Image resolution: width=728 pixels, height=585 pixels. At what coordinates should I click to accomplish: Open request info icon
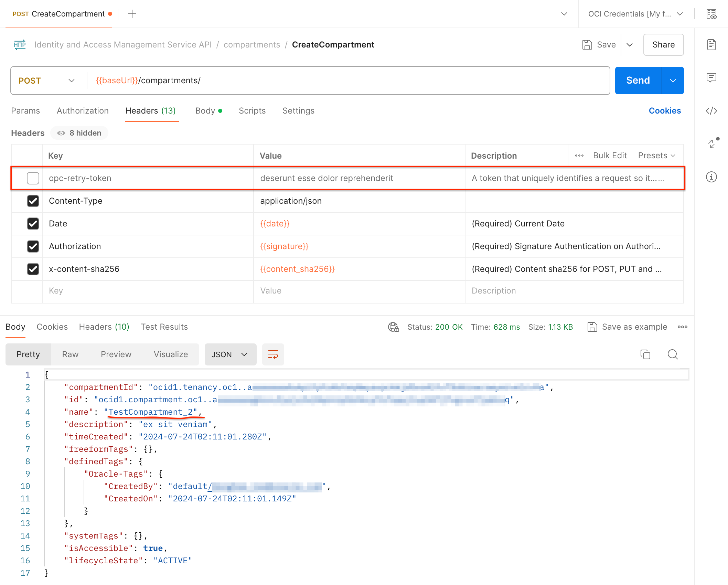[711, 177]
